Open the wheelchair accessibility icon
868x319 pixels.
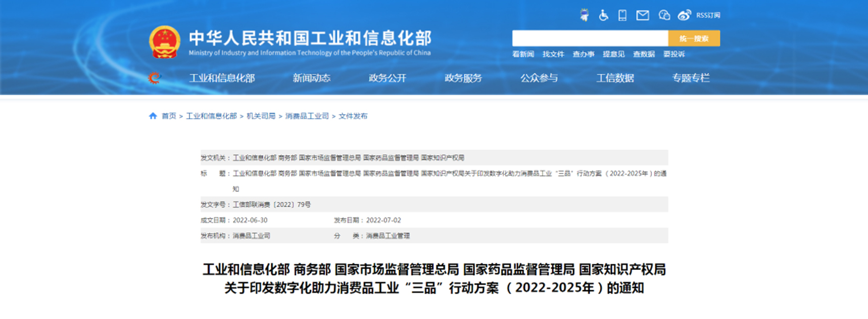(603, 15)
